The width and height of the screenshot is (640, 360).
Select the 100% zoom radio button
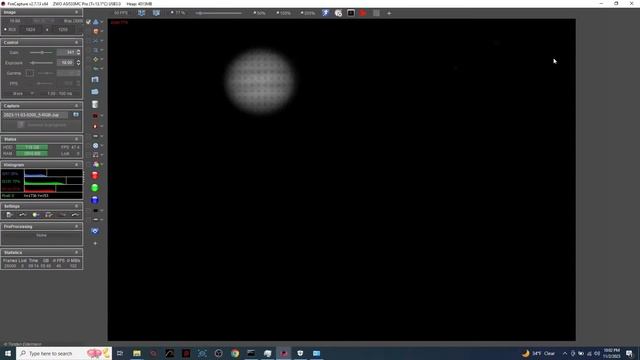(278, 13)
